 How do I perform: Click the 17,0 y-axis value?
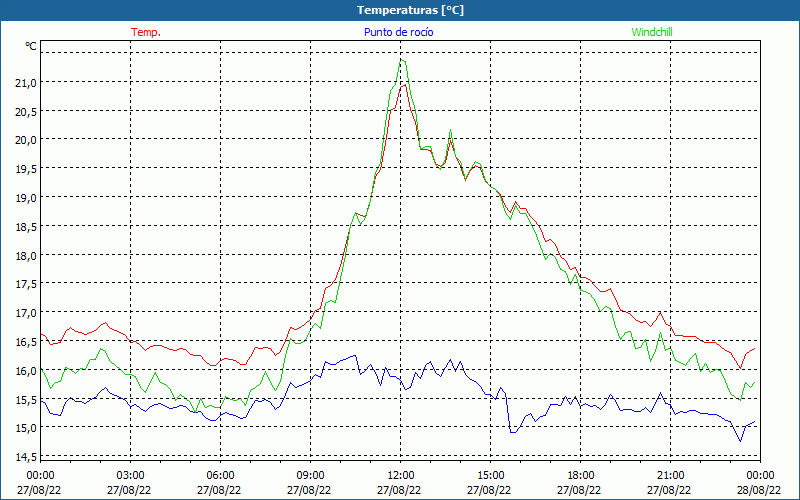(27, 313)
